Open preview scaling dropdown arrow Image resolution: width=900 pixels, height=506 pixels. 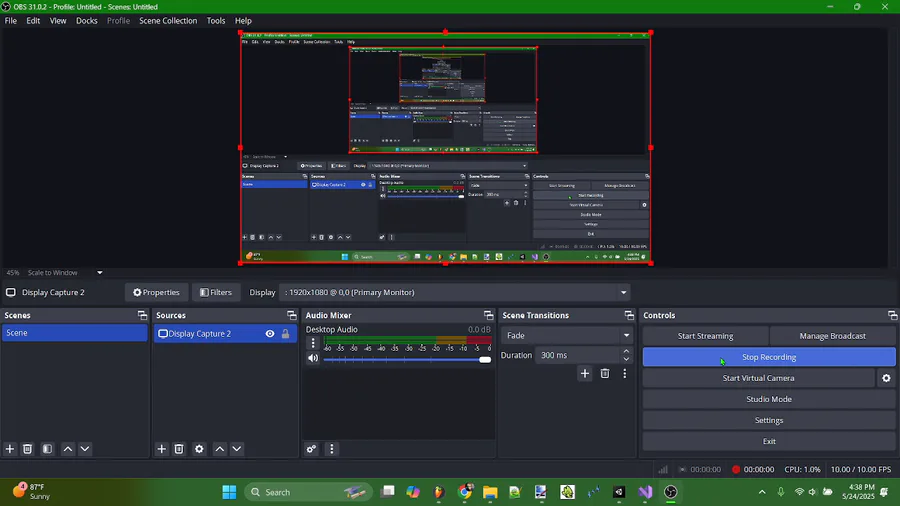click(99, 273)
